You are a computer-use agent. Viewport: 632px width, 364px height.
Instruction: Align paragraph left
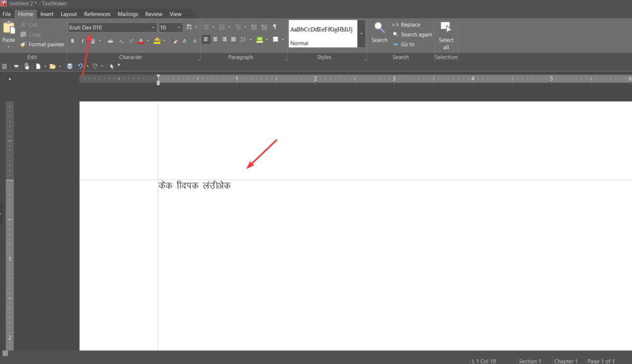point(206,39)
